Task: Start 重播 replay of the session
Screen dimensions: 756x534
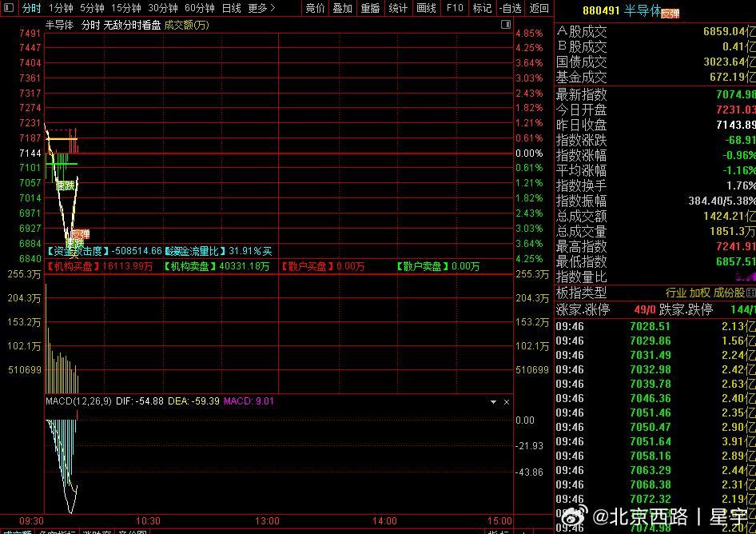Action: click(370, 8)
